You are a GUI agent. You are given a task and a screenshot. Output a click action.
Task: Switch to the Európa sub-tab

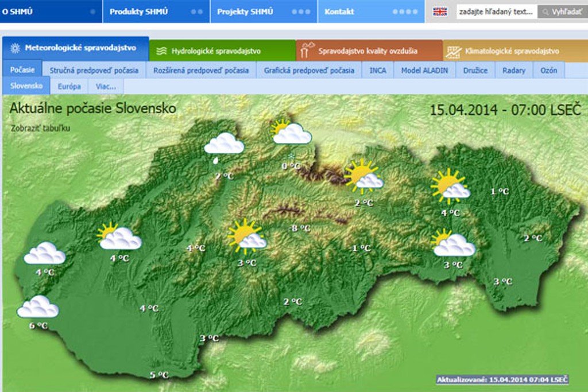tap(69, 87)
